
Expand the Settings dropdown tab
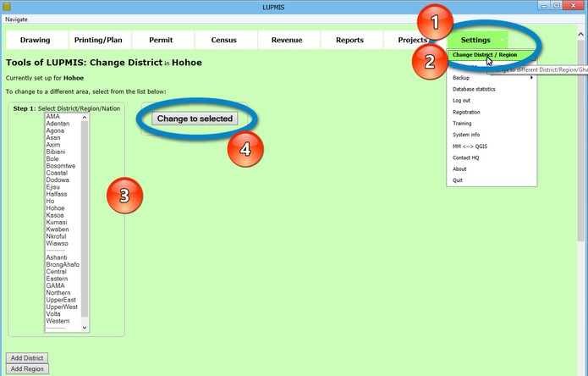pos(478,40)
